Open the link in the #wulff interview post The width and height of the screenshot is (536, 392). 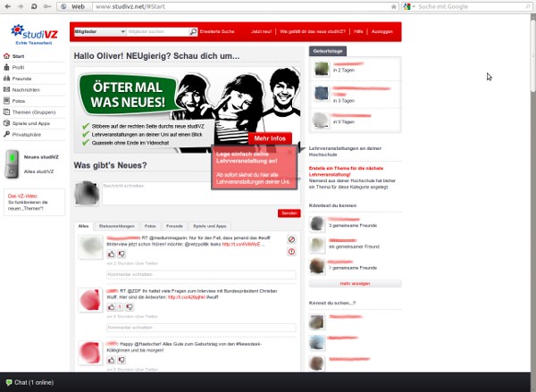click(241, 245)
